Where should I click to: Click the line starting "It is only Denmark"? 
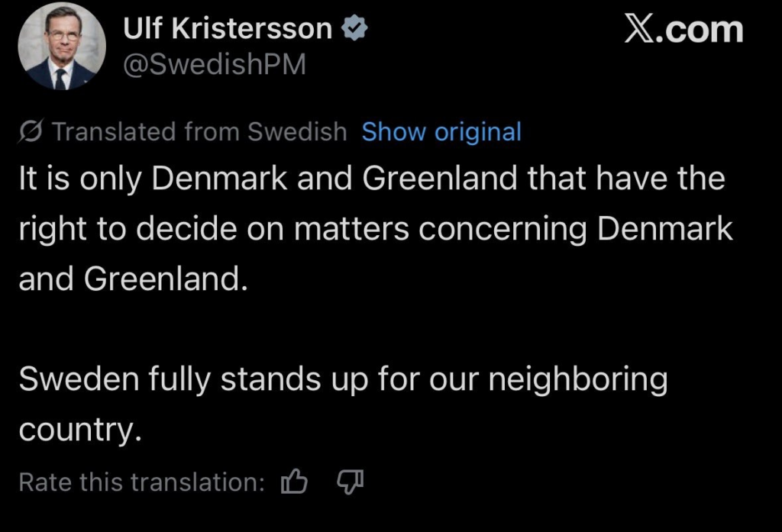coord(371,179)
